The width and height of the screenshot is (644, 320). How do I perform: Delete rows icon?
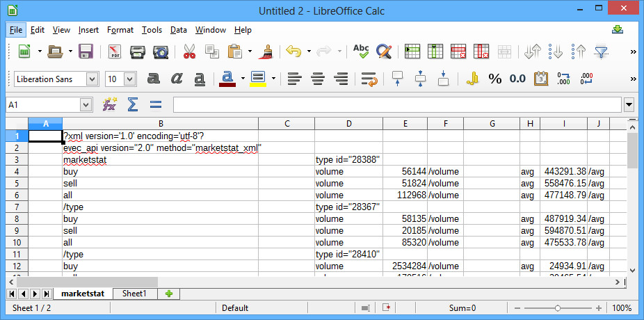[458, 51]
